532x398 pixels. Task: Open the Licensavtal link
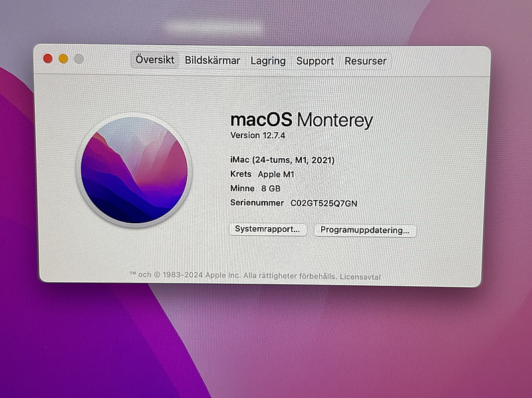point(360,276)
